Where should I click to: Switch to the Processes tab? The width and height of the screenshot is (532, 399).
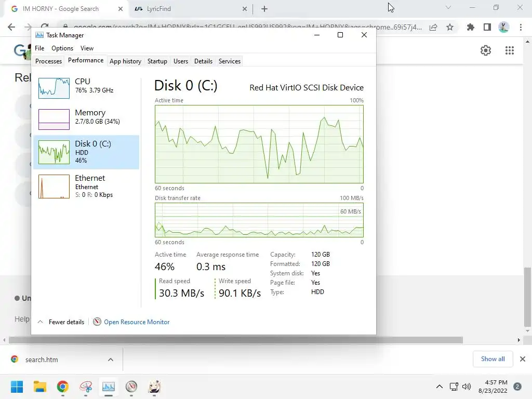(x=48, y=61)
